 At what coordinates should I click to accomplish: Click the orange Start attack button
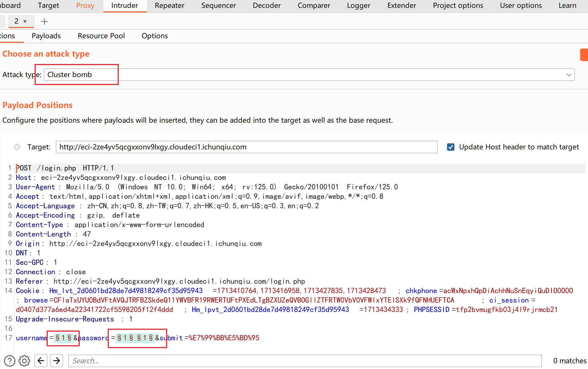tap(584, 55)
